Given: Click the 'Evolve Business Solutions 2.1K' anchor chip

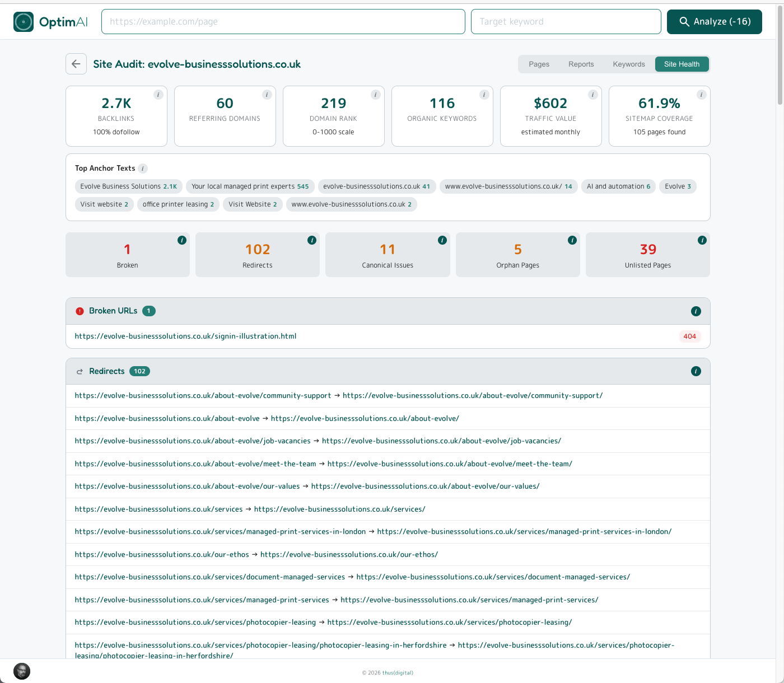Looking at the screenshot, I should (x=129, y=186).
